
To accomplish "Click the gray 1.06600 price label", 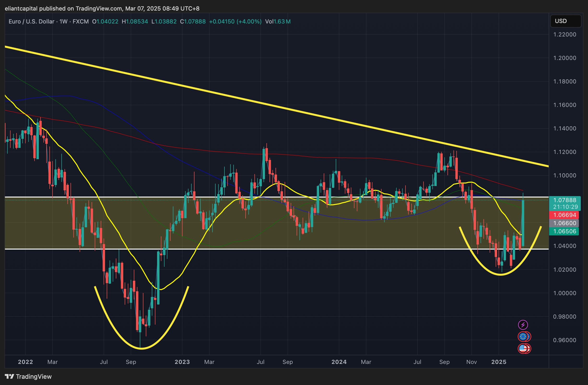I will pyautogui.click(x=564, y=223).
